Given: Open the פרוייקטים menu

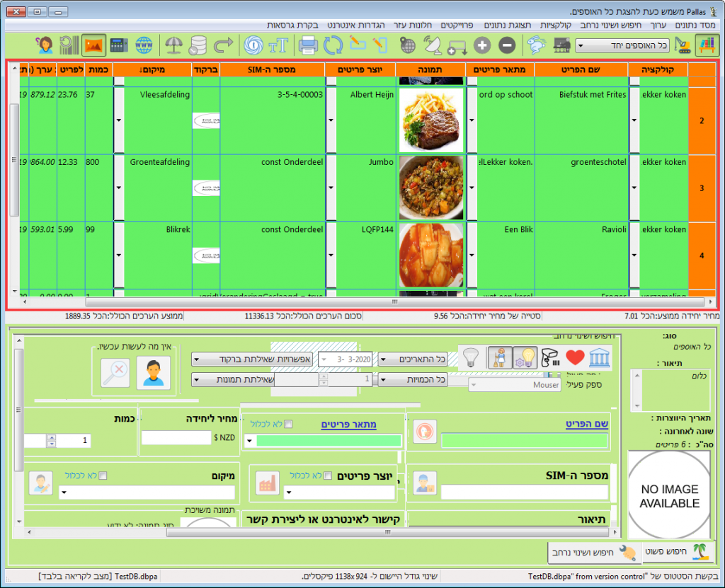Looking at the screenshot, I should tap(457, 25).
